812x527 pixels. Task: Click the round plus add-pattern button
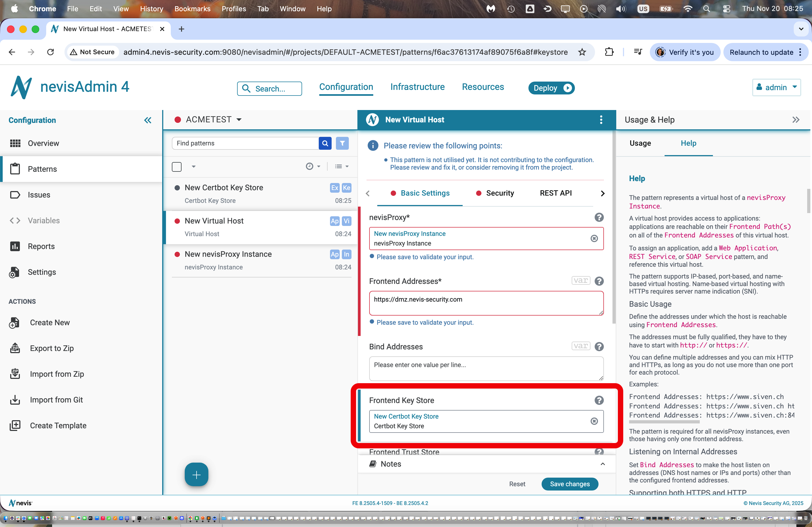tap(196, 474)
